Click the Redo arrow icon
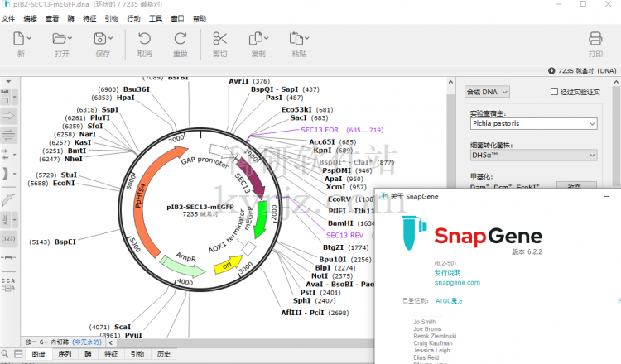Image resolution: width=621 pixels, height=364 pixels. point(181,39)
